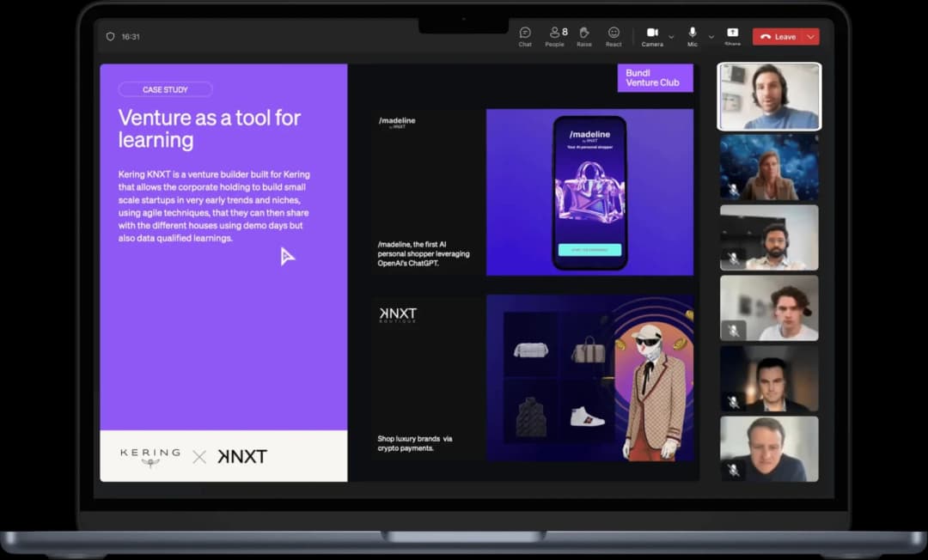Click the red Leave button

click(778, 37)
